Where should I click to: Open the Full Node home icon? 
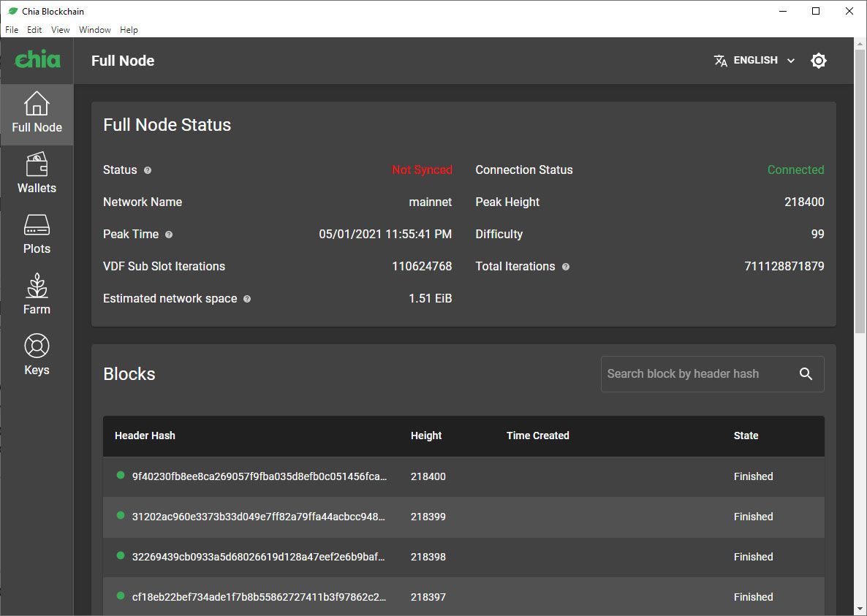click(37, 104)
